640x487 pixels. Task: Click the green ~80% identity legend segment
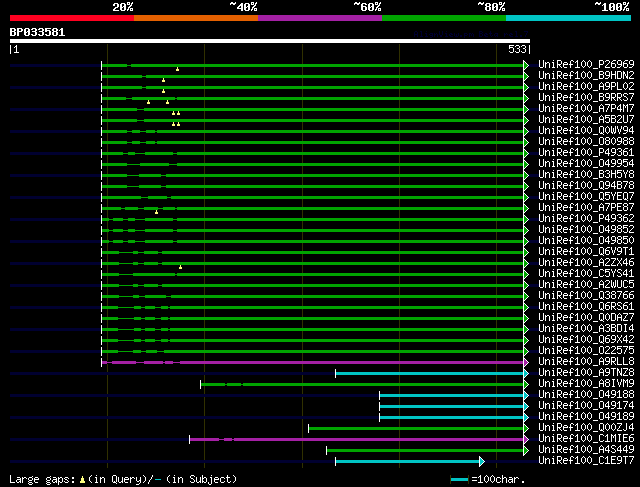pyautogui.click(x=444, y=18)
